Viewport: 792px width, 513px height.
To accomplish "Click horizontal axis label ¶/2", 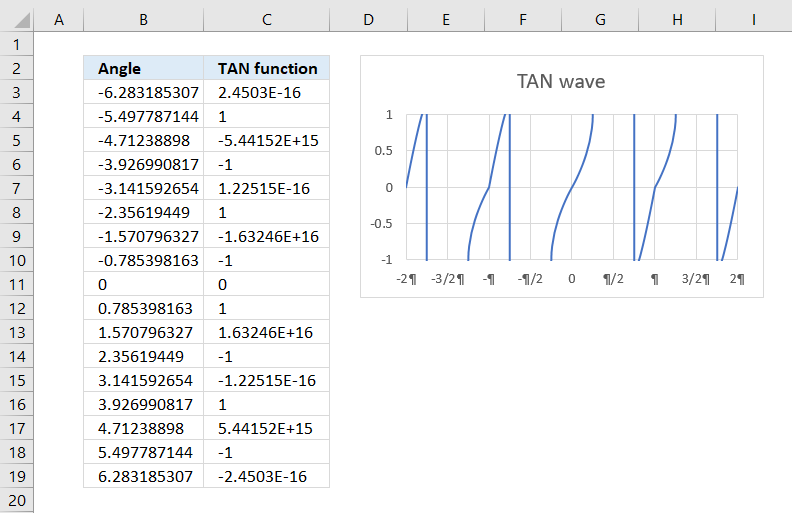I will 613,279.
